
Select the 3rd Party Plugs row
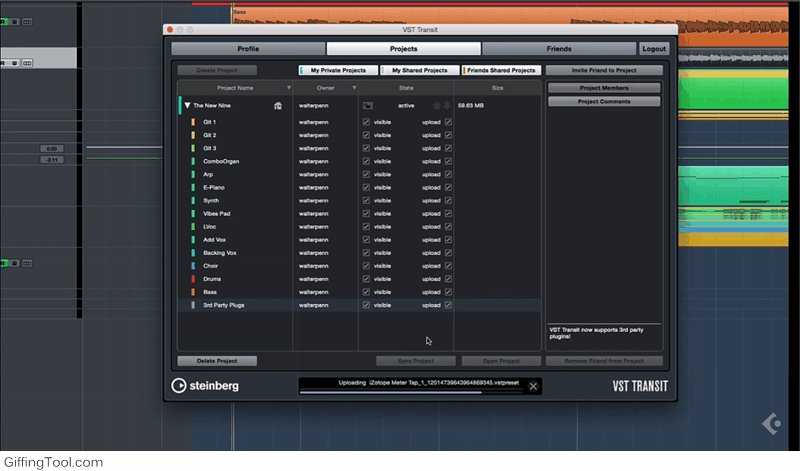[359, 305]
